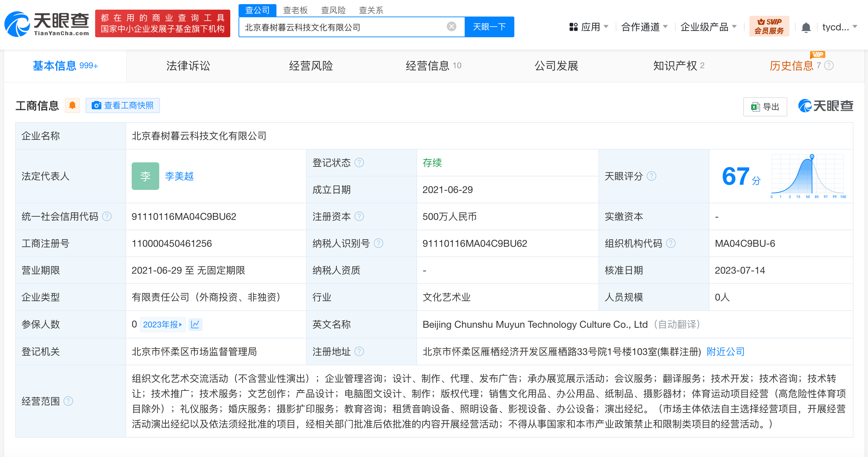Click the 导出 export button

(765, 107)
